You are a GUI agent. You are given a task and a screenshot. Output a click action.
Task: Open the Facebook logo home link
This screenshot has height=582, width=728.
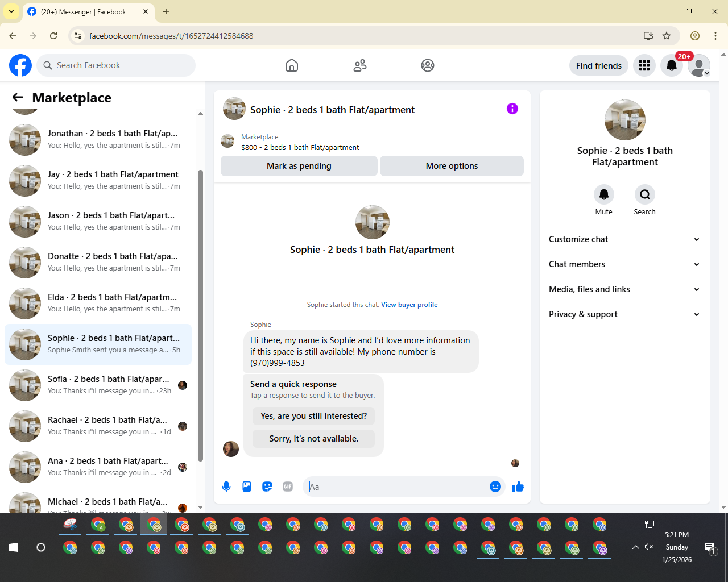[x=20, y=65]
